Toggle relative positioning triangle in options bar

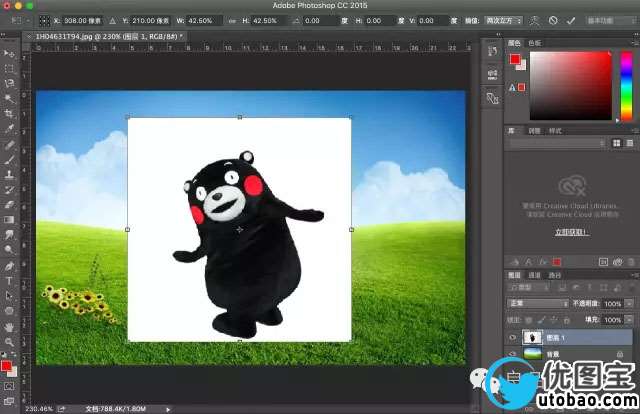[113, 20]
